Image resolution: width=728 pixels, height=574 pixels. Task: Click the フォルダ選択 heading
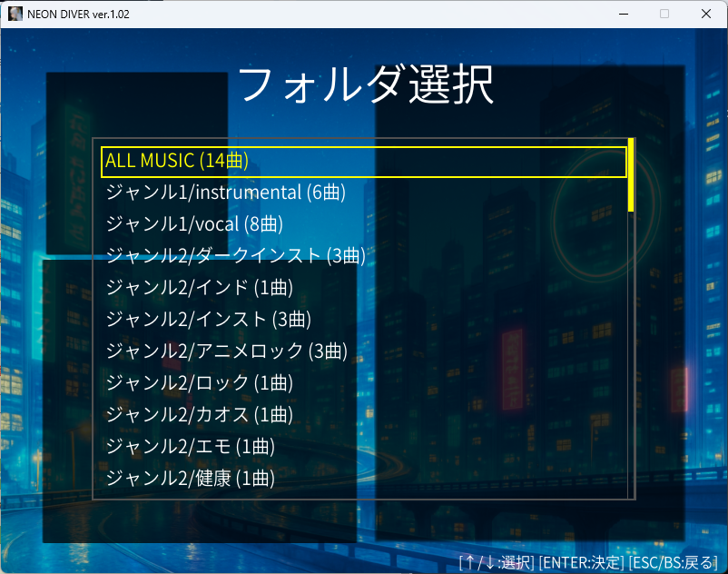coord(365,85)
